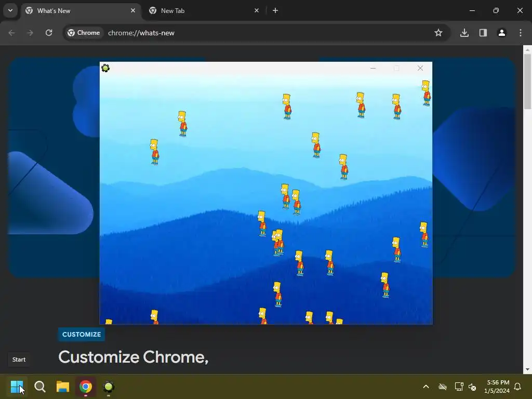The width and height of the screenshot is (532, 399).
Task: Open taskbar Search magnifier
Action: click(x=39, y=387)
